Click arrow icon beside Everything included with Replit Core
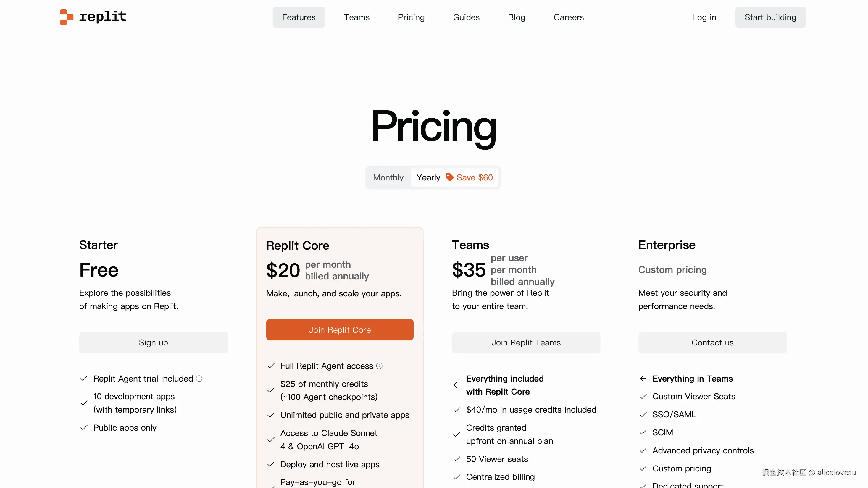Viewport: 868px width, 488px height. click(456, 385)
